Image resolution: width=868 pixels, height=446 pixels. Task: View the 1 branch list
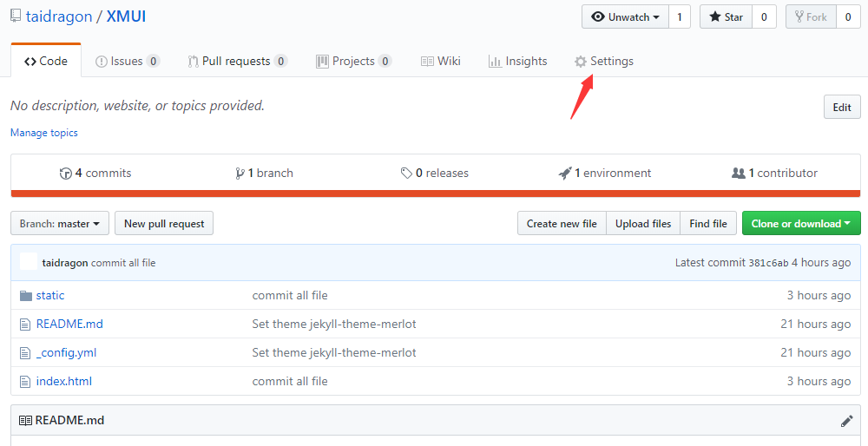[264, 174]
